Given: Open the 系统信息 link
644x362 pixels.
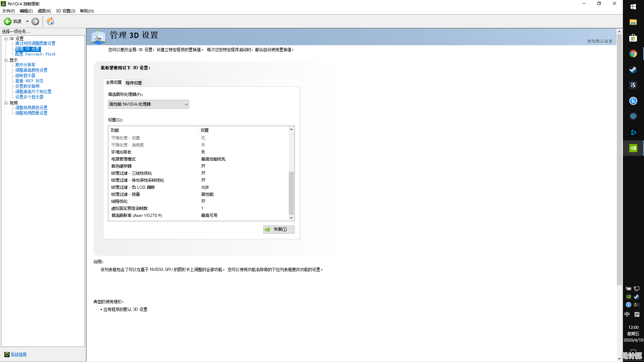Looking at the screenshot, I should pos(18,354).
